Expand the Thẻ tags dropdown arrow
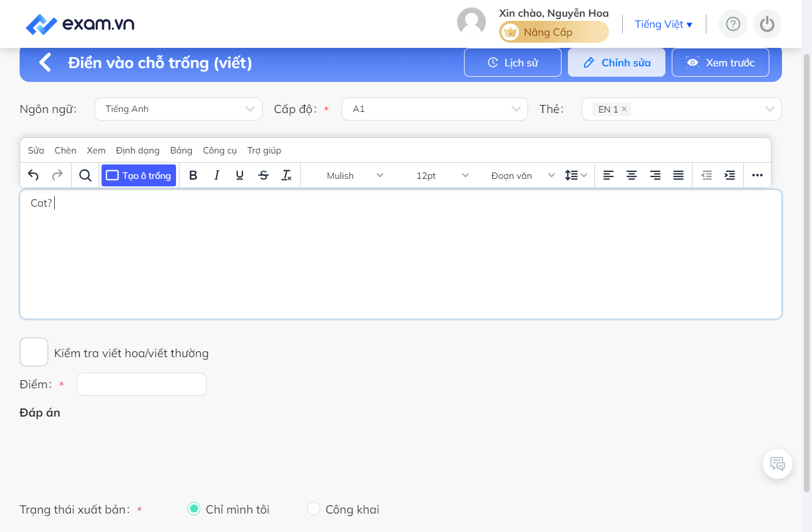This screenshot has height=532, width=812. pos(770,109)
